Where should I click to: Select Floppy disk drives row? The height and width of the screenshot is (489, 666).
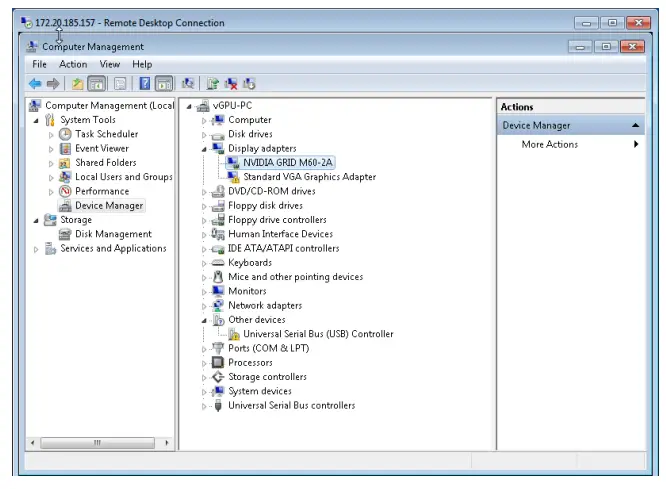(x=265, y=206)
